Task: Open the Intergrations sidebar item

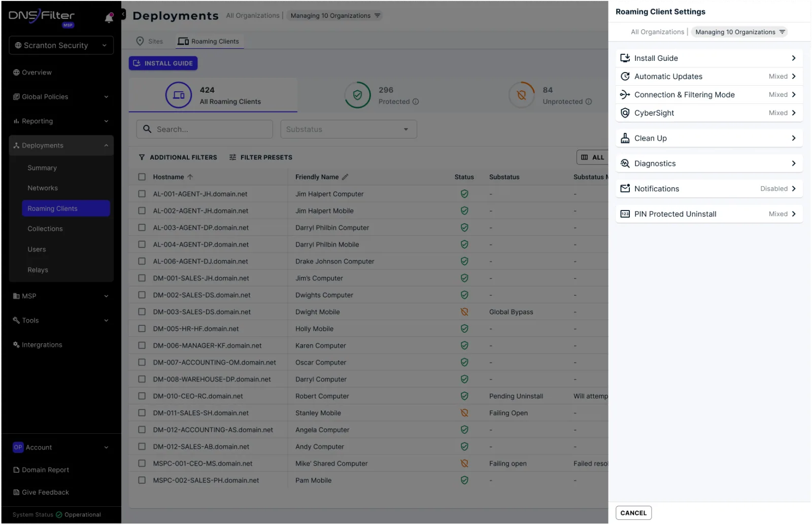Action: 38,345
